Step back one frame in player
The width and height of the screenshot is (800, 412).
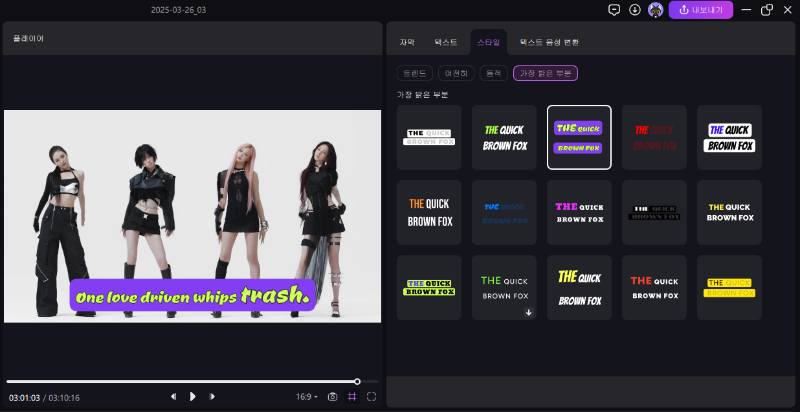173,396
